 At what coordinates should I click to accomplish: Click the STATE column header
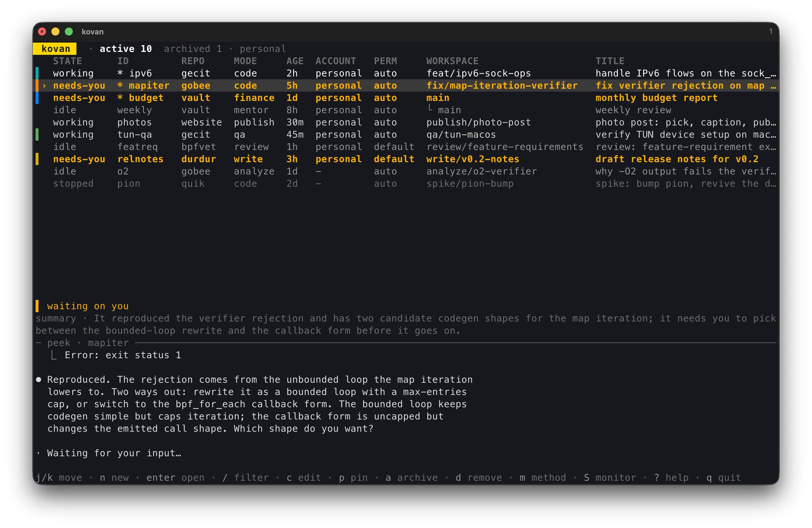(x=67, y=61)
